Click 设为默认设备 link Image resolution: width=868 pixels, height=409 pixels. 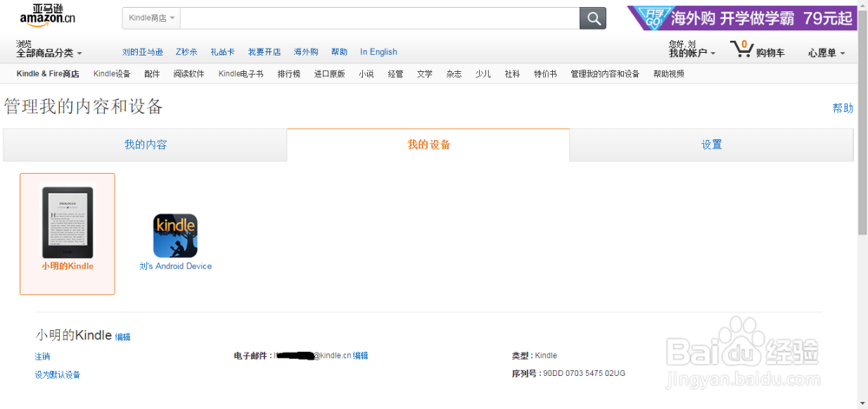(x=57, y=374)
